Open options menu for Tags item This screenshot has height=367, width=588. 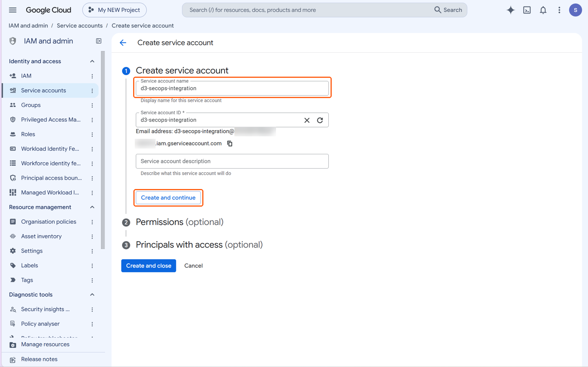click(x=92, y=280)
